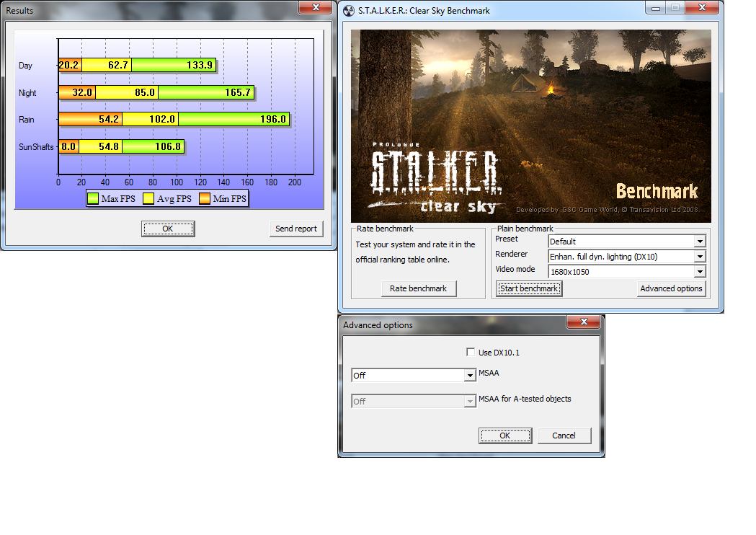Click the SunShafts avg FPS value 54.8
The image size is (756, 535).
coord(109,146)
